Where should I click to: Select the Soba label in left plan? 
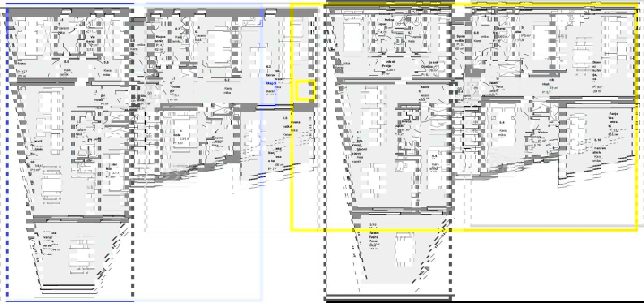coord(21,63)
